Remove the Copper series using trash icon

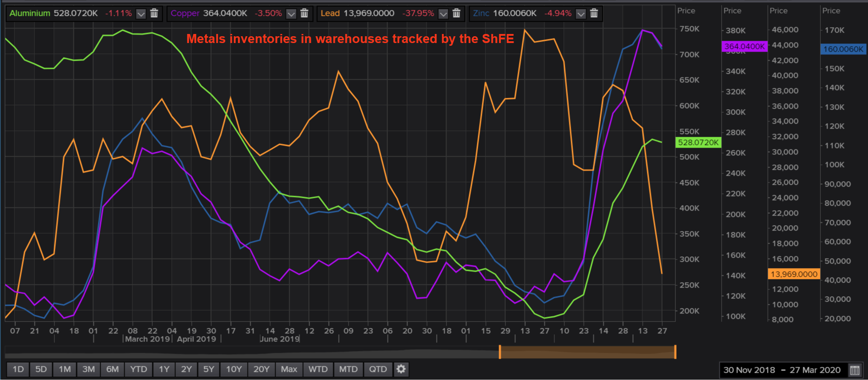tap(304, 13)
